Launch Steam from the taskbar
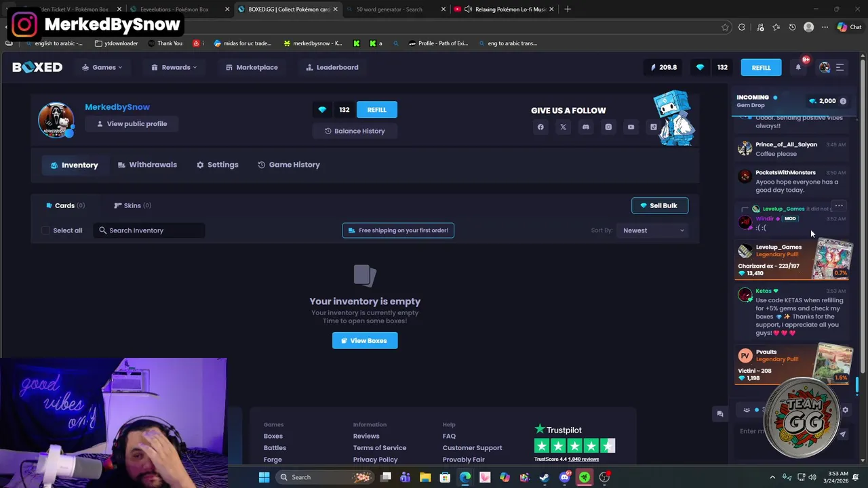Image resolution: width=868 pixels, height=488 pixels. (544, 477)
